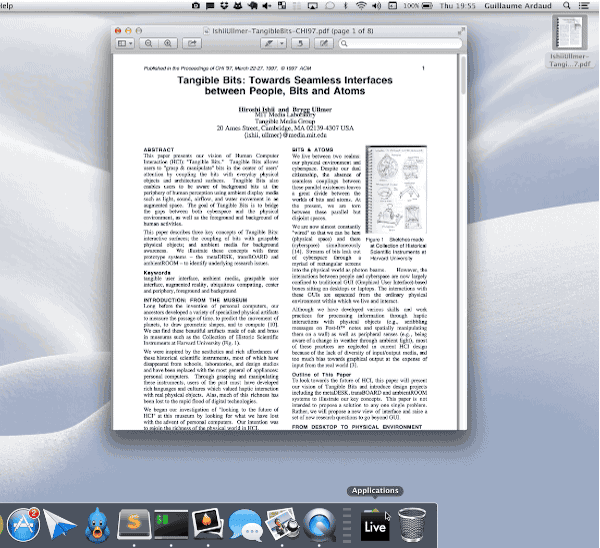Open Sublime Text in the Dock
Screen dimensions: 600x548
134,524
